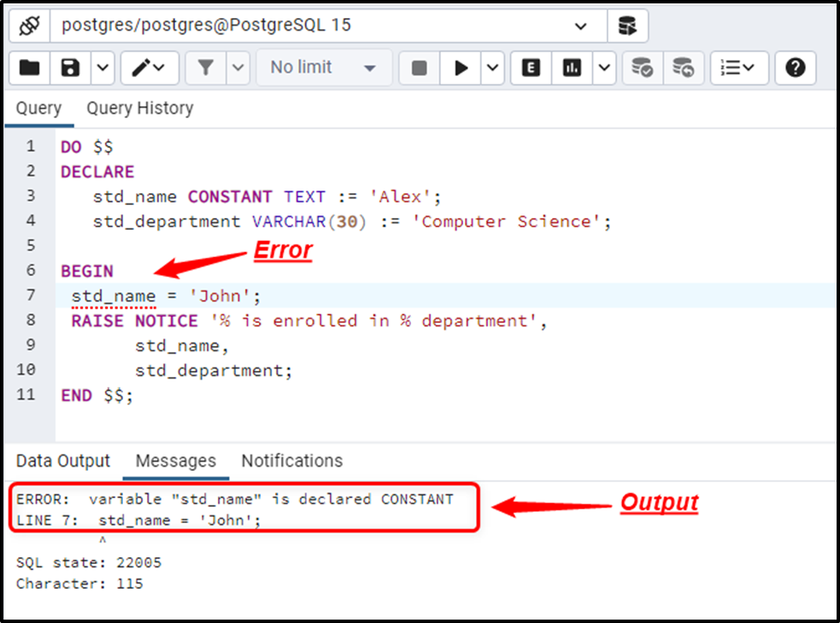
Task: Run Explain Analyze with the chart icon
Action: (571, 68)
